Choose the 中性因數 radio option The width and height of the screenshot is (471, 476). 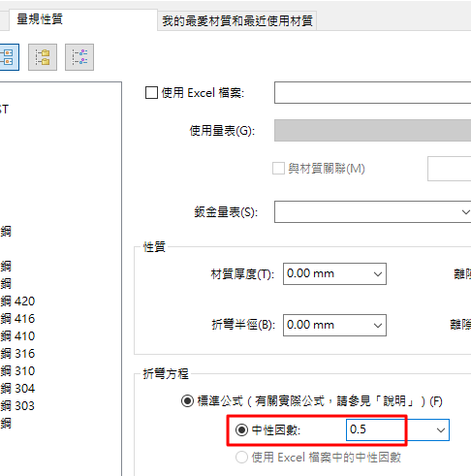[x=241, y=429]
